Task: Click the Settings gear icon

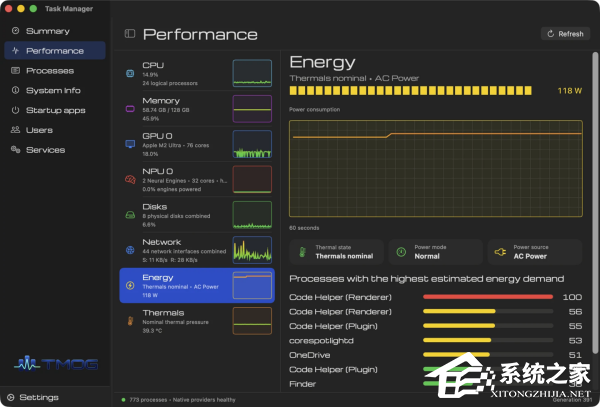Action: [x=11, y=397]
